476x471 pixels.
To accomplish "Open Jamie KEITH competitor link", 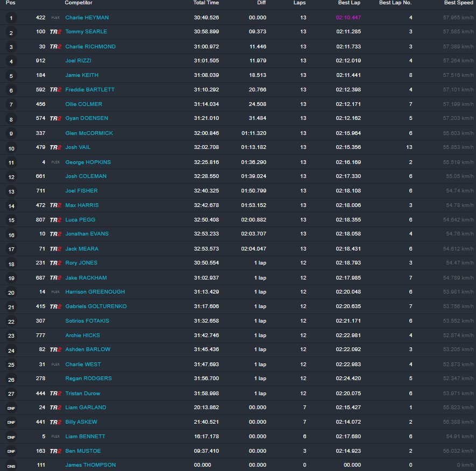I will pos(82,75).
